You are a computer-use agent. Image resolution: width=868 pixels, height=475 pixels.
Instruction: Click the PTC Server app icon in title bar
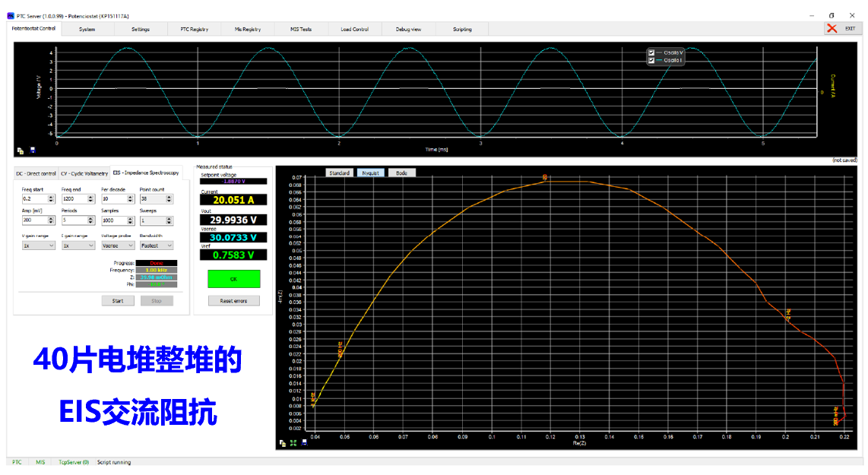[x=11, y=16]
